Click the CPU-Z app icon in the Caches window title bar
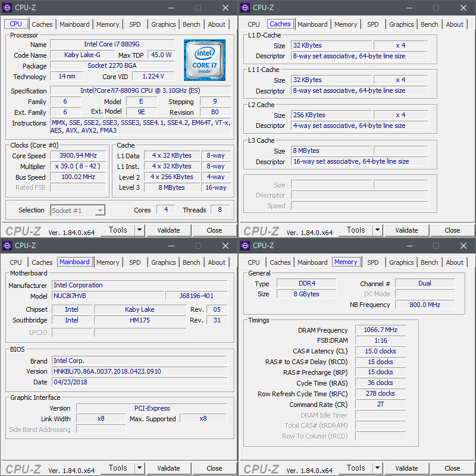The width and height of the screenshot is (476, 476). [x=245, y=8]
